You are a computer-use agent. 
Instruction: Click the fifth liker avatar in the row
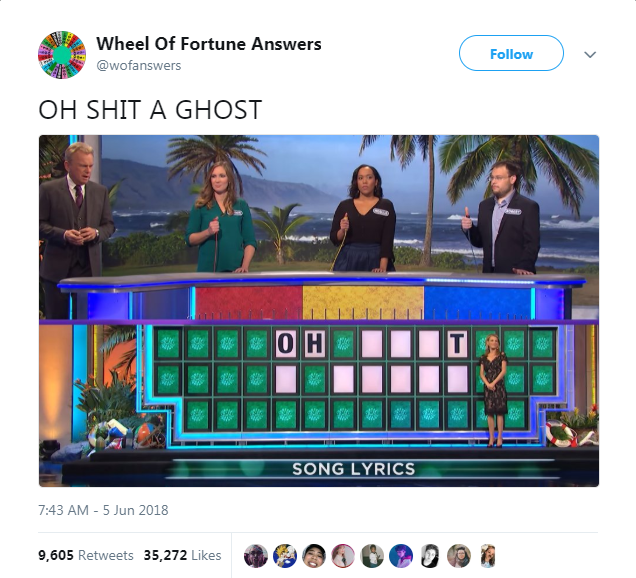(x=372, y=555)
